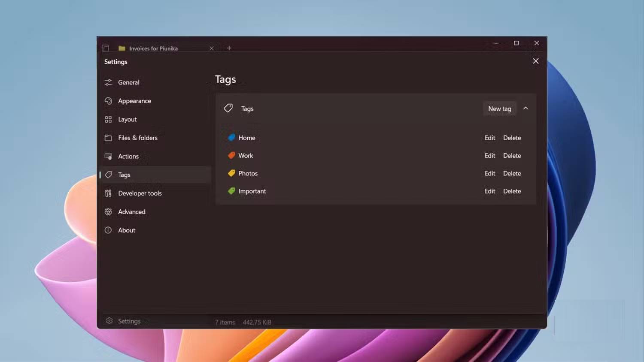Image resolution: width=644 pixels, height=362 pixels.
Task: Click the blue color dot of the Home tag
Action: [x=231, y=137]
